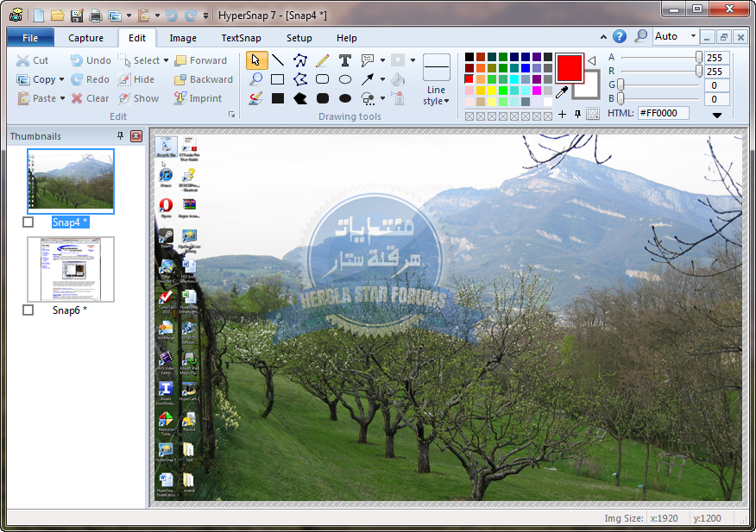The width and height of the screenshot is (756, 532).
Task: Select the filled ellipse shape tool
Action: coord(345,98)
